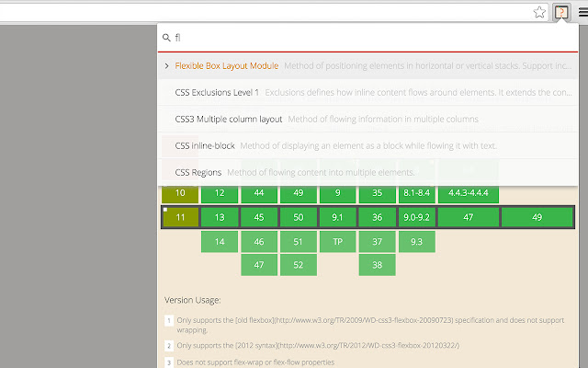The width and height of the screenshot is (588, 368).
Task: Click the Android 47 cell in current row
Action: point(469,217)
